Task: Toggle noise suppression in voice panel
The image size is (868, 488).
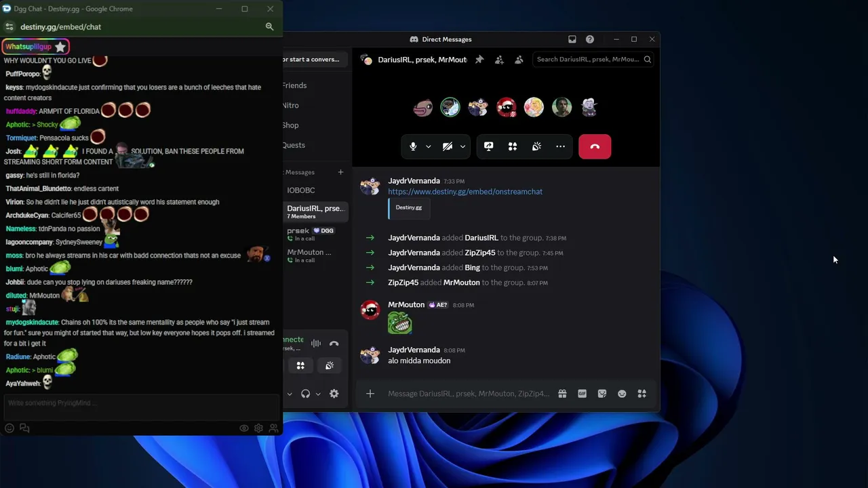Action: click(316, 344)
